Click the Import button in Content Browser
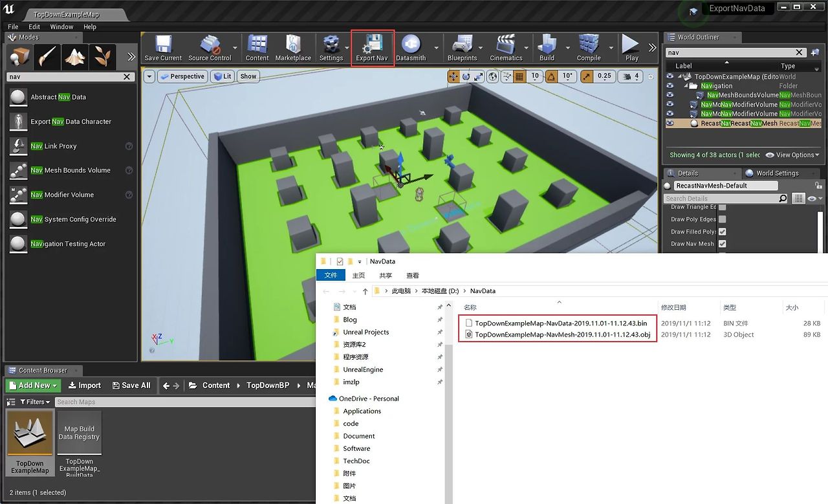828x504 pixels. (85, 386)
